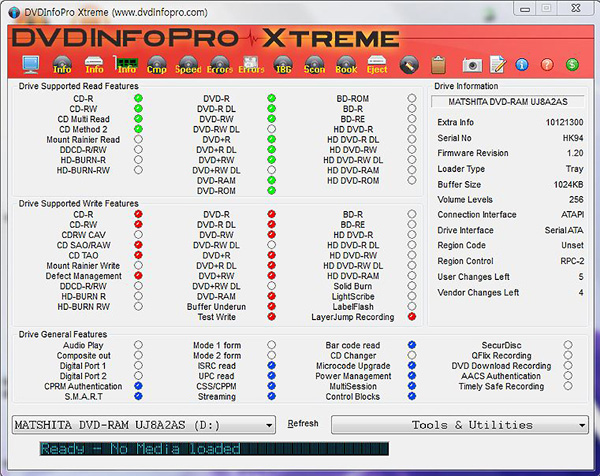Click the blue information icon
This screenshot has height=476, width=600.
[522, 64]
